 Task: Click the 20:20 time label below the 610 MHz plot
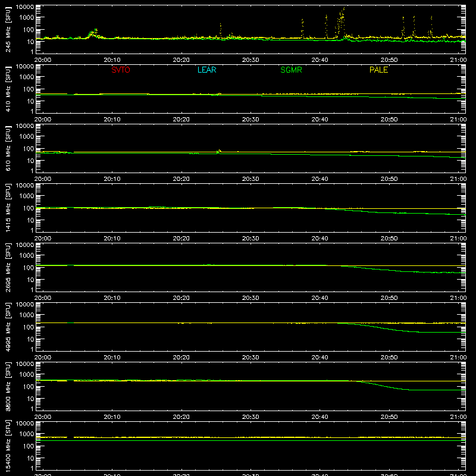click(x=181, y=179)
